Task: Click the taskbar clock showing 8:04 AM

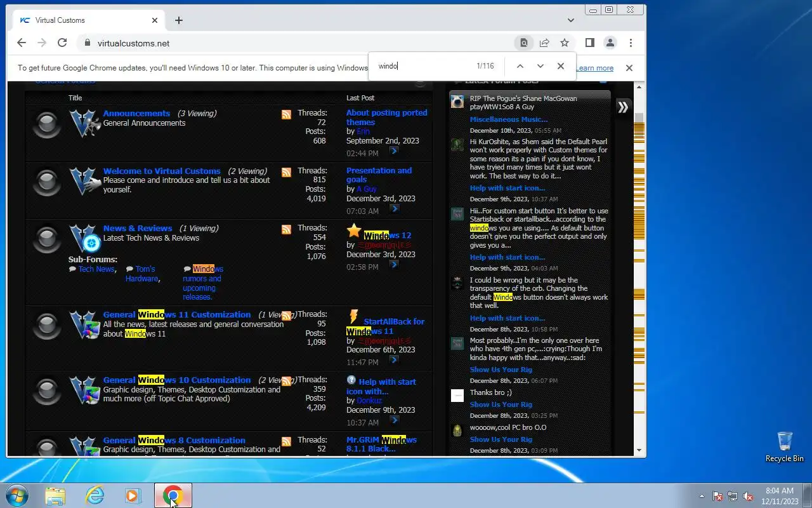Action: (x=780, y=495)
